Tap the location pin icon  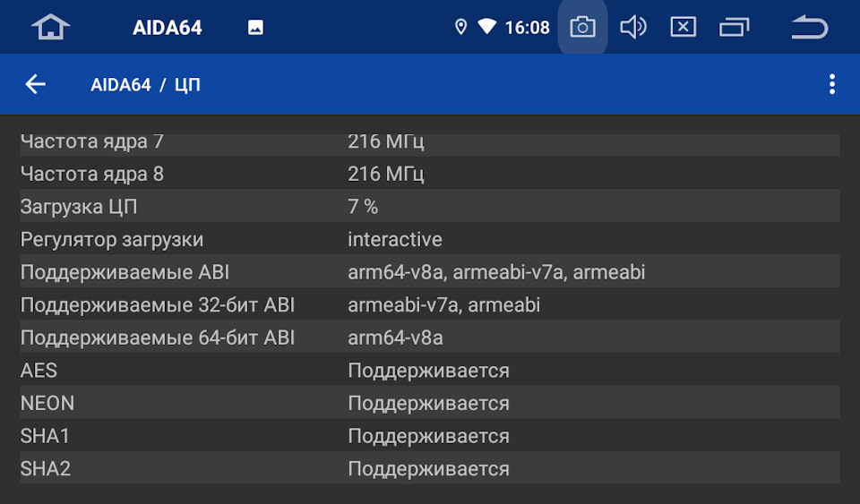click(460, 28)
